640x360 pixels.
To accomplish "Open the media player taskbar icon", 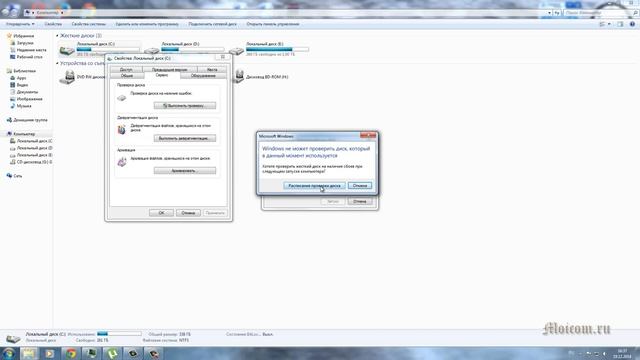I will (49, 353).
